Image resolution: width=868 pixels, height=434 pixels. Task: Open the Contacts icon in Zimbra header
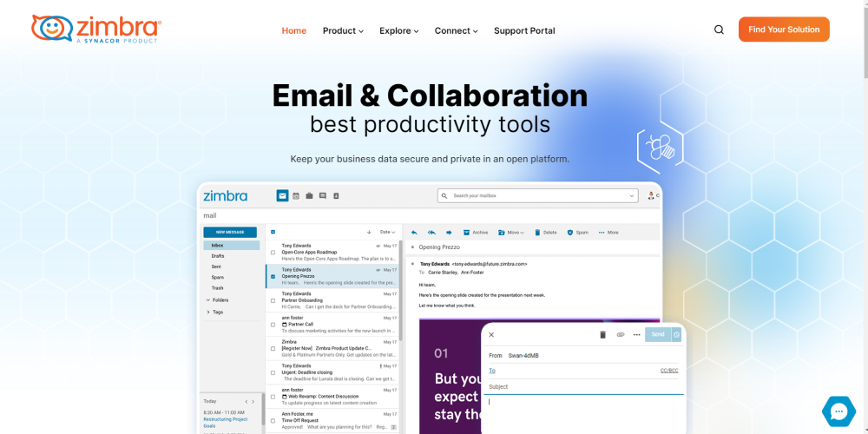point(335,196)
